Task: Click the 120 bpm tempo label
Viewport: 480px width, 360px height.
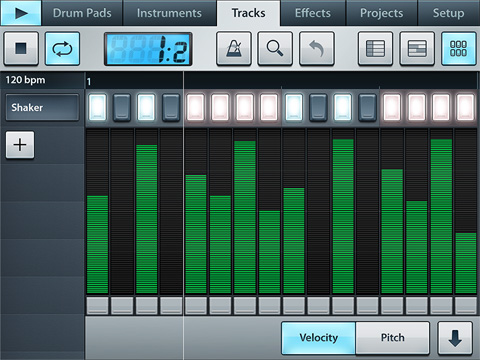Action: pyautogui.click(x=25, y=80)
